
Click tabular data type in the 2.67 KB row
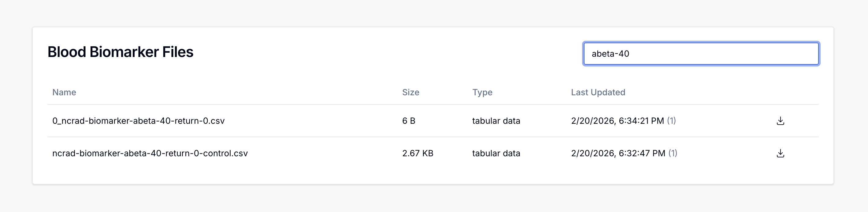coord(496,153)
